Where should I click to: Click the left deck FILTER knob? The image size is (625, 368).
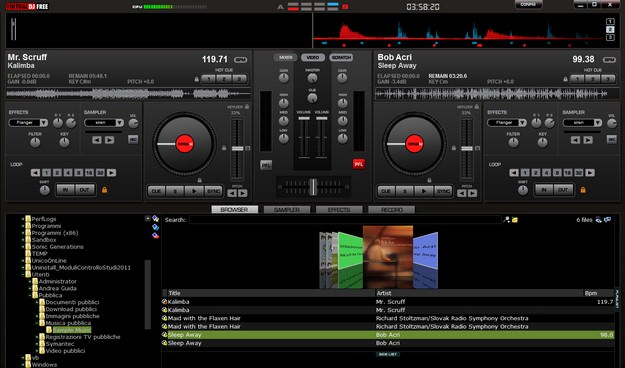tap(35, 142)
